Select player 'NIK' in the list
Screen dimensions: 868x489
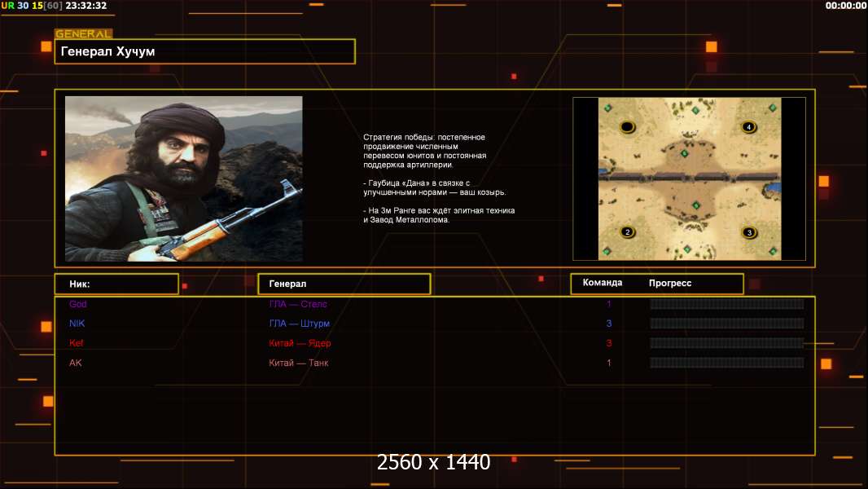click(77, 323)
